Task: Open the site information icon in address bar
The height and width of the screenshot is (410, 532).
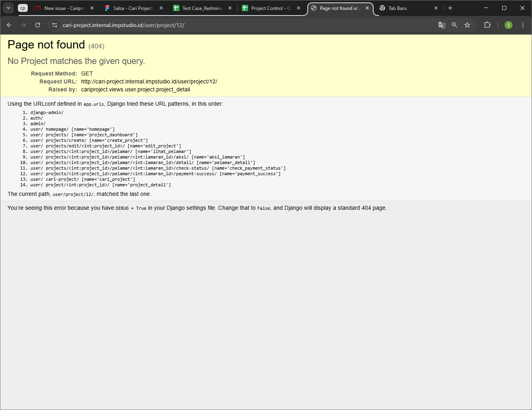Action: [55, 25]
